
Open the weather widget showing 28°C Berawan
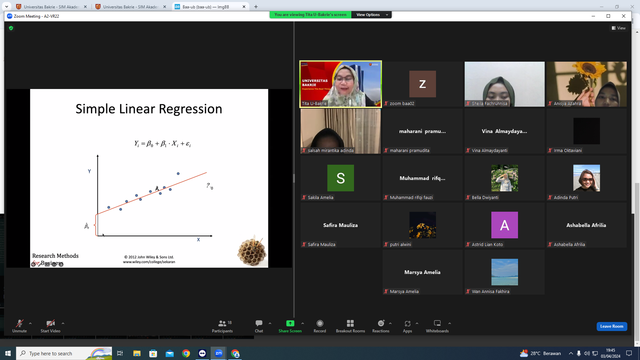540,353
